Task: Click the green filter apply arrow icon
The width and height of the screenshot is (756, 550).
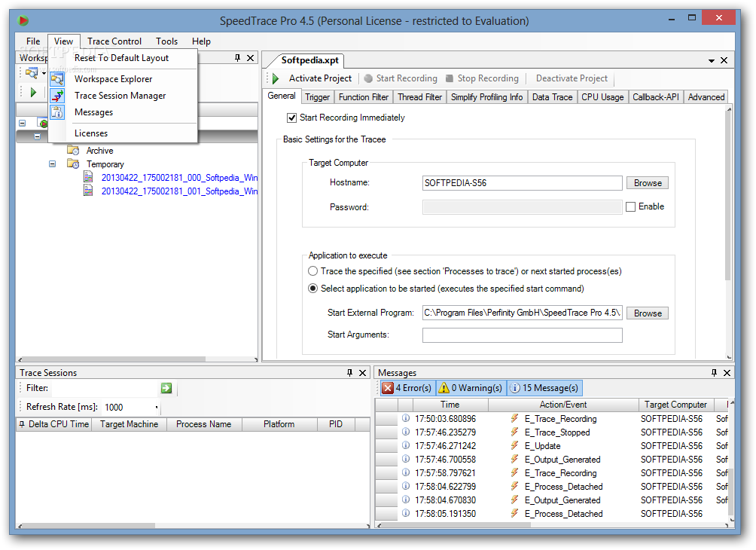Action: click(x=166, y=388)
